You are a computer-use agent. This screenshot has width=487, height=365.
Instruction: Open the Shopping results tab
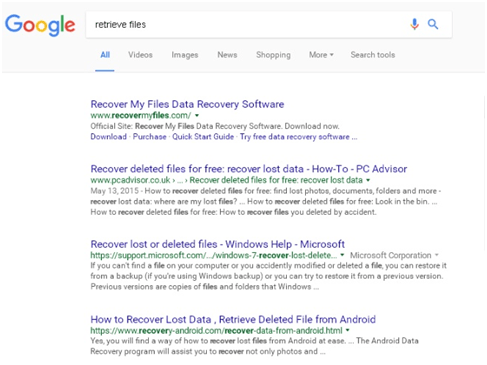273,55
